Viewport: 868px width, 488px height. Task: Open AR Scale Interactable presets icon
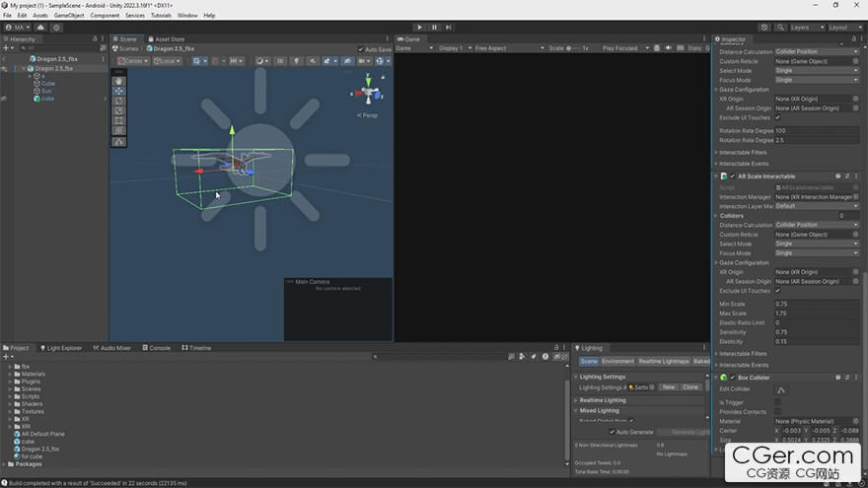pyautogui.click(x=847, y=175)
